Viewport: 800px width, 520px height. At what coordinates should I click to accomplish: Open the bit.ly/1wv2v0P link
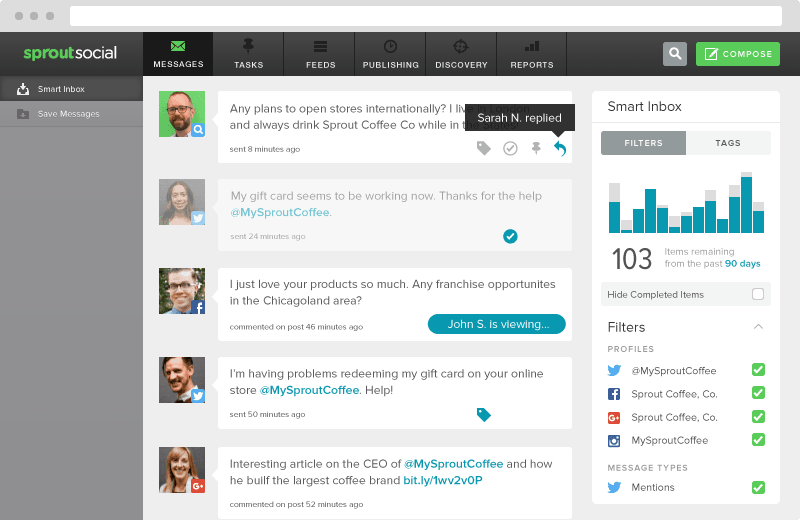(442, 480)
